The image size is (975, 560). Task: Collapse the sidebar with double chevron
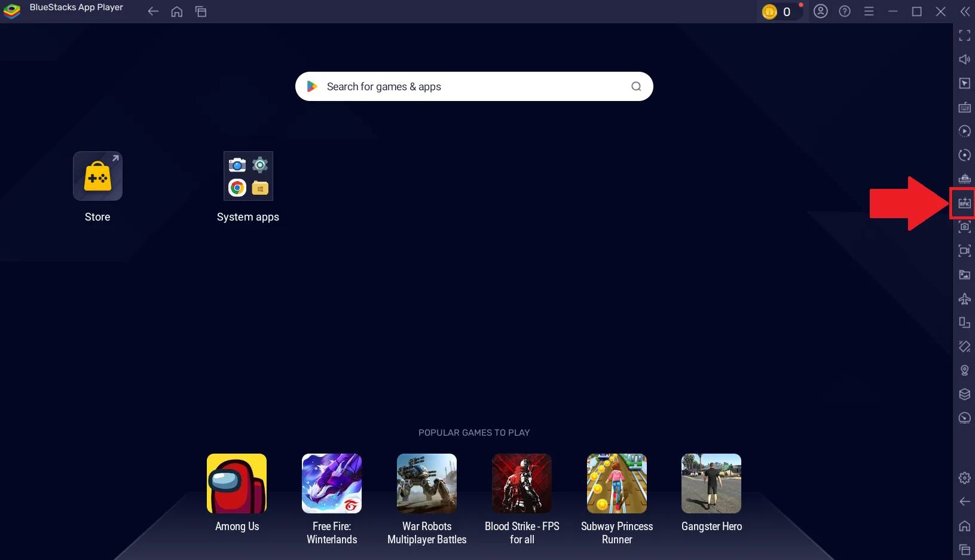click(964, 11)
